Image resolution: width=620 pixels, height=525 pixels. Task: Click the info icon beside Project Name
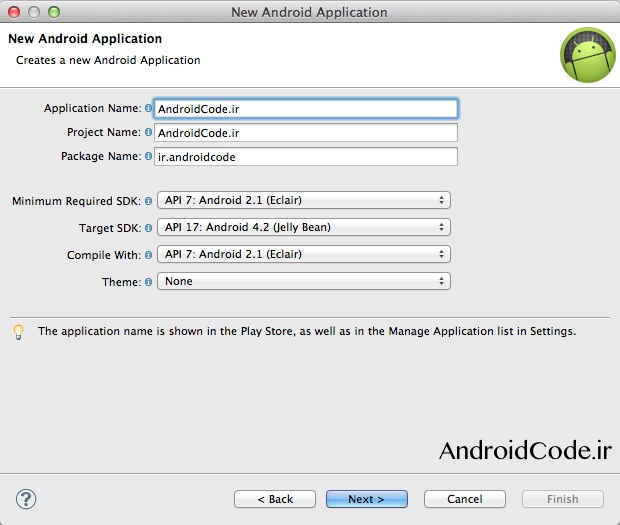148,132
